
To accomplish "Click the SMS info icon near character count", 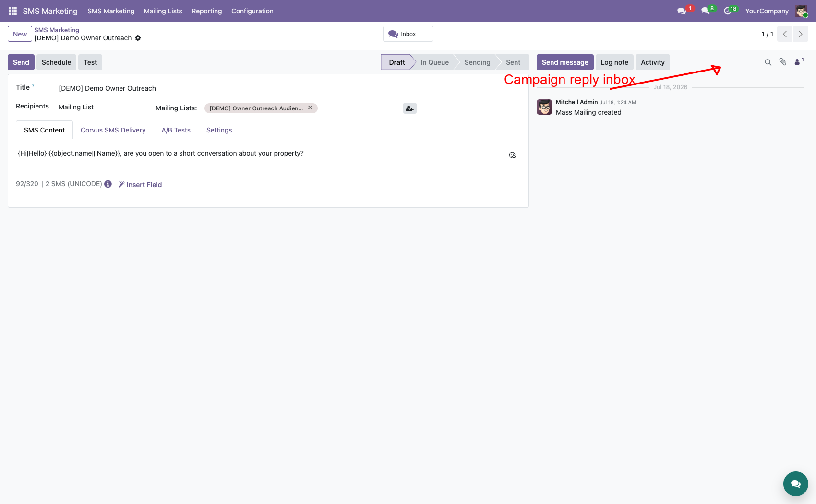I will coord(108,184).
